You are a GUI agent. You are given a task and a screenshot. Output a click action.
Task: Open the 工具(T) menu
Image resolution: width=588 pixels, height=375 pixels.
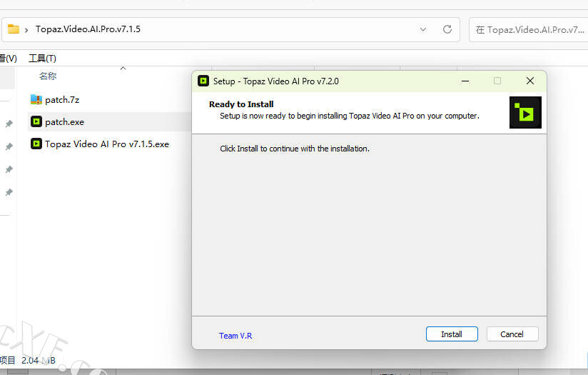42,59
